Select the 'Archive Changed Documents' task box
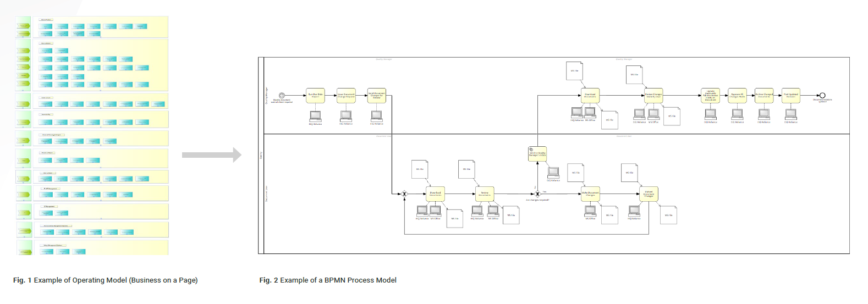 pyautogui.click(x=764, y=96)
